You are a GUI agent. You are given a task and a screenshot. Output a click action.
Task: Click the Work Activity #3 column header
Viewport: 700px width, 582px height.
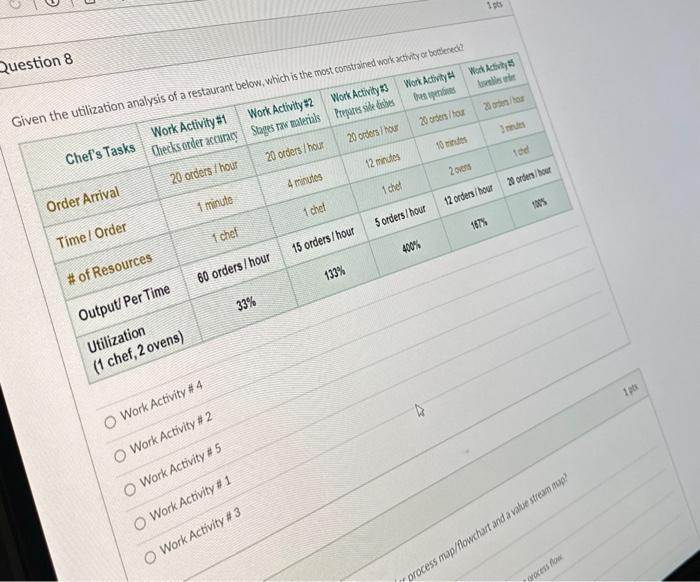(362, 102)
